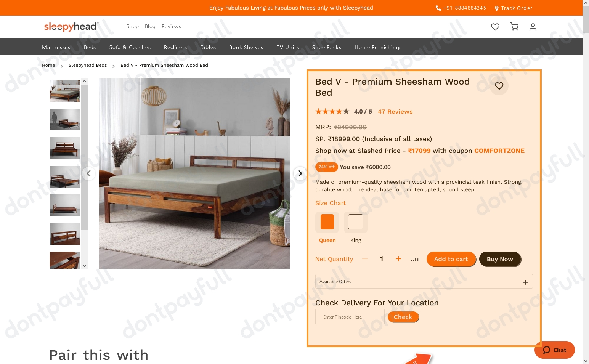The image size is (589, 364).
Task: Select the King size option
Action: click(x=356, y=222)
